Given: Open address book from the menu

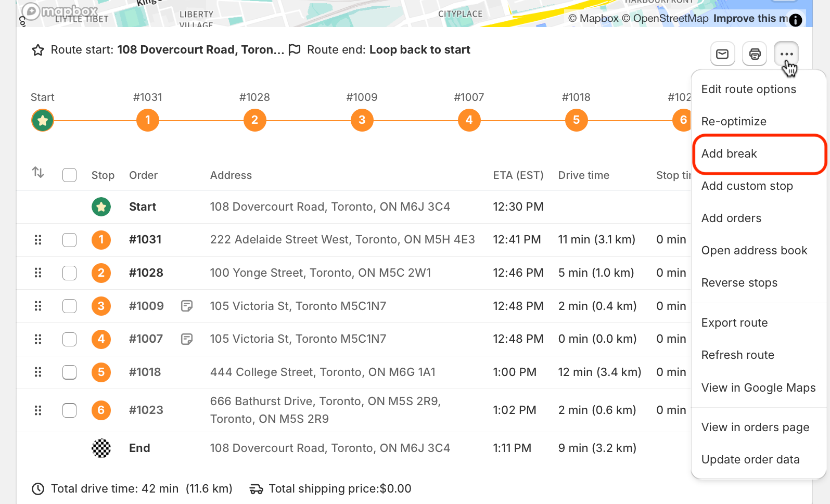Looking at the screenshot, I should click(759, 251).
